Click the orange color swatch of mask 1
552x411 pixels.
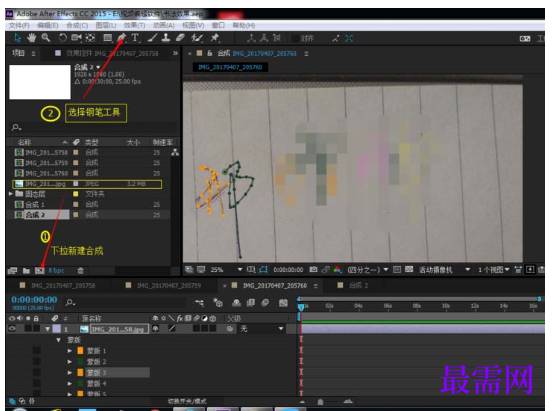point(80,351)
